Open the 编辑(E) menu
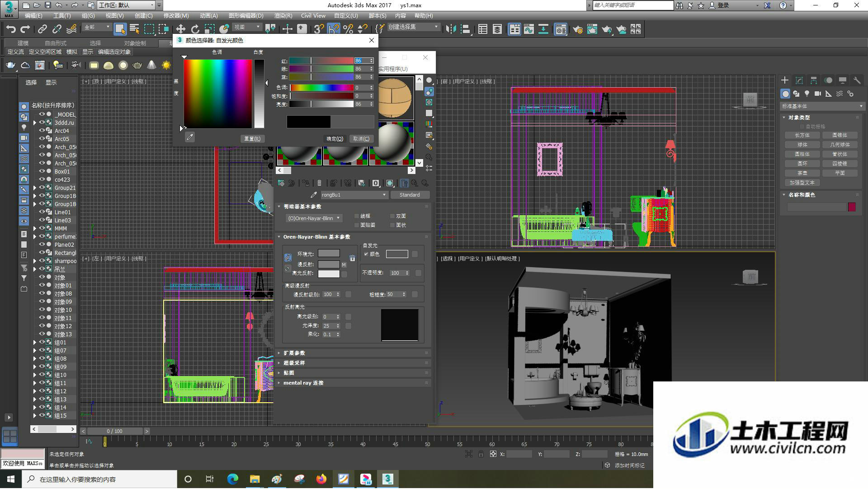Image resolution: width=868 pixels, height=489 pixels. pos(33,15)
